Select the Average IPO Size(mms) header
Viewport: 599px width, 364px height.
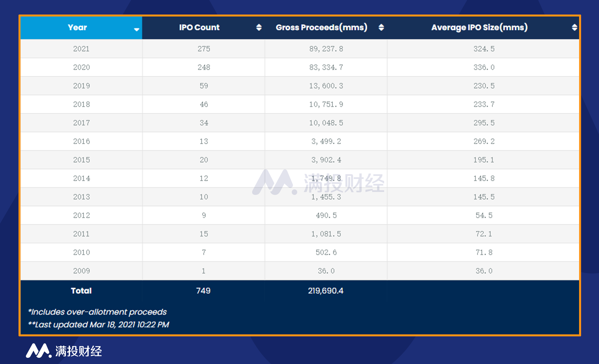479,27
